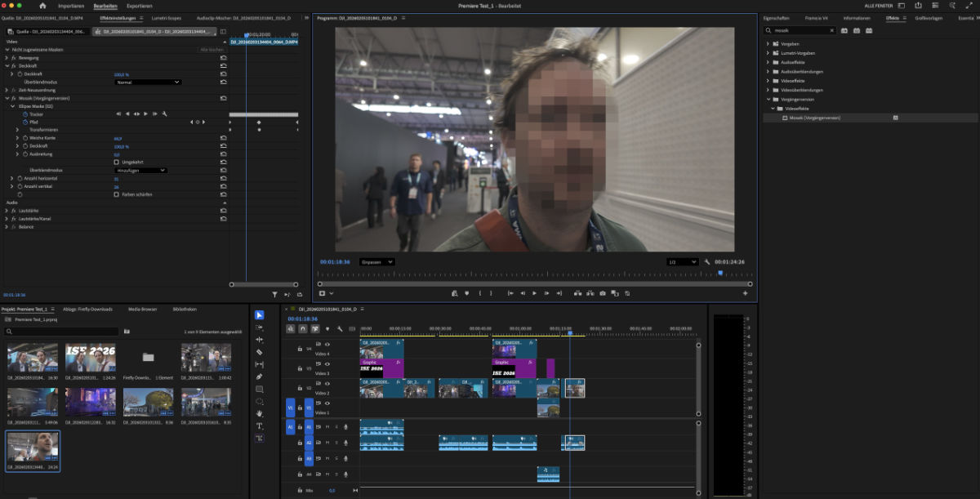Export frame with camera icon
Screen dimensions: 980x499
click(602, 293)
